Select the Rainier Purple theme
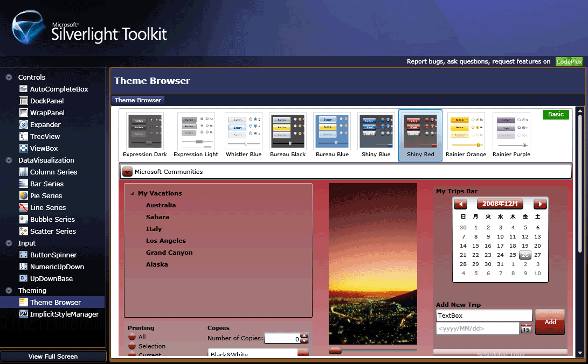The image size is (588, 364). (x=511, y=136)
